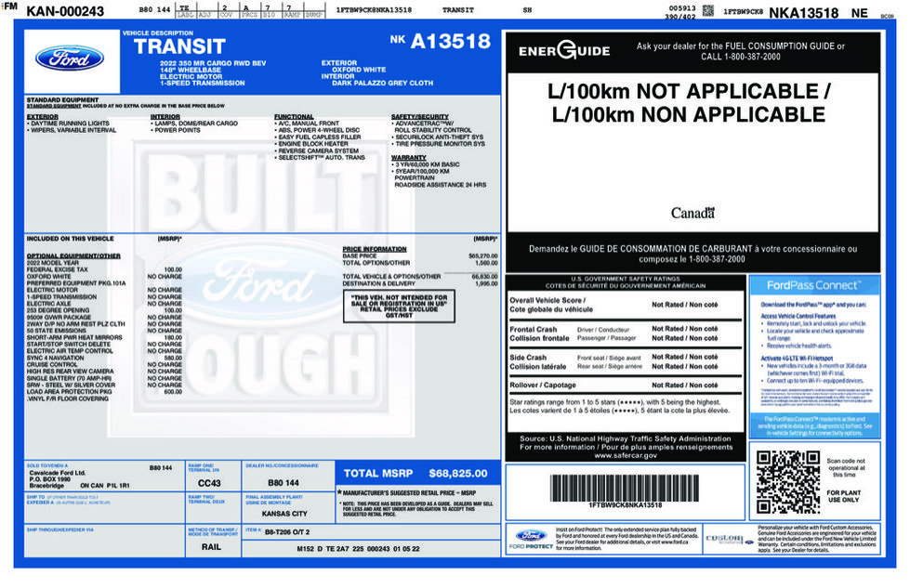Select the 'M152 D TE 2A7 225 000243' line
Screen dimensions: 910x588
[x=358, y=549]
